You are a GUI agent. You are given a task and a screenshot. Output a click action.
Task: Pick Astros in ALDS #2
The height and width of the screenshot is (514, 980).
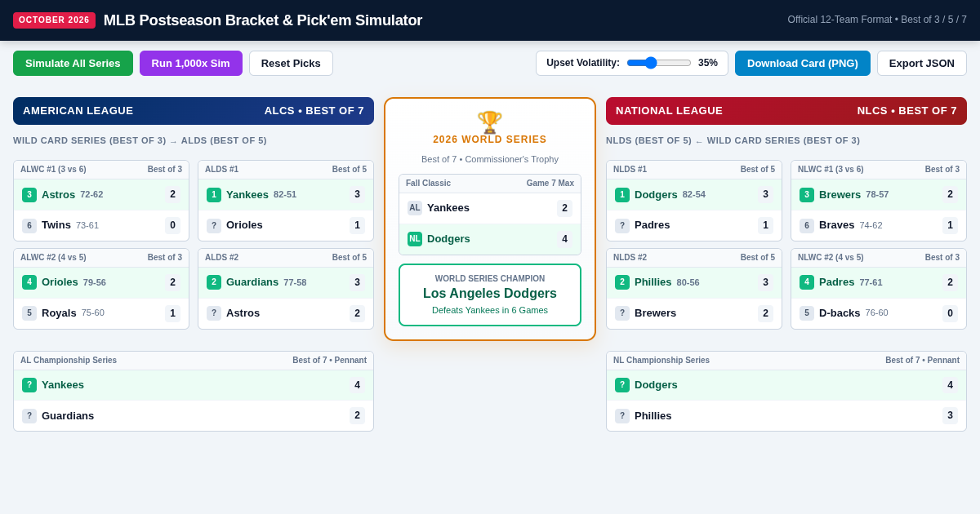pos(286,313)
